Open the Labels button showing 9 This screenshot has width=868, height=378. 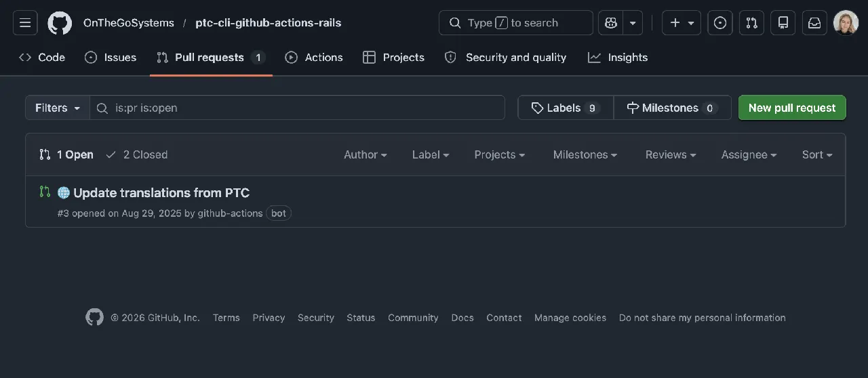(x=566, y=108)
